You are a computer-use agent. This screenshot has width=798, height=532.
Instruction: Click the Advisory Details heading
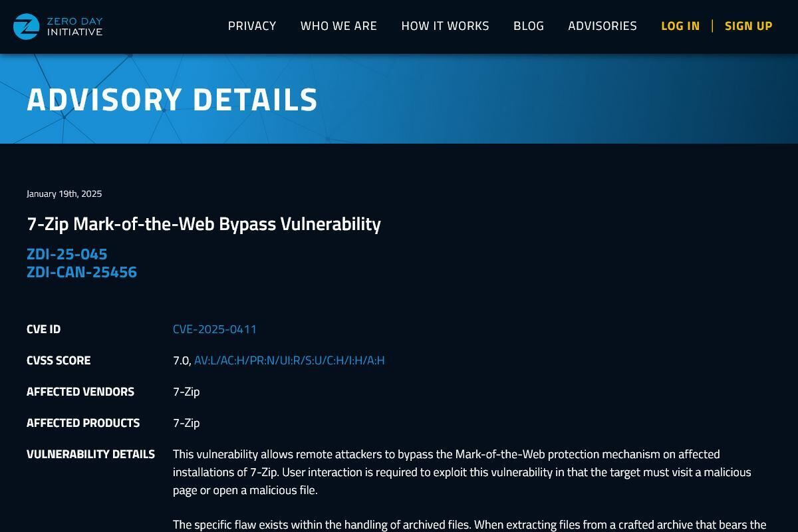[172, 100]
